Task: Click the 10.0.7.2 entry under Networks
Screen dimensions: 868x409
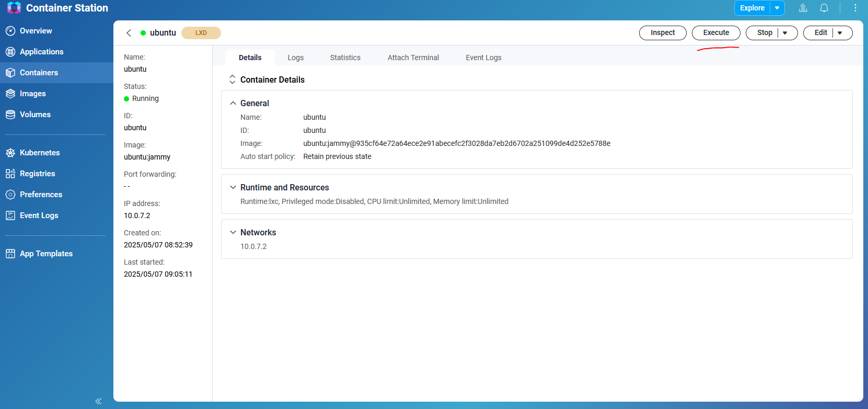Action: pos(253,246)
